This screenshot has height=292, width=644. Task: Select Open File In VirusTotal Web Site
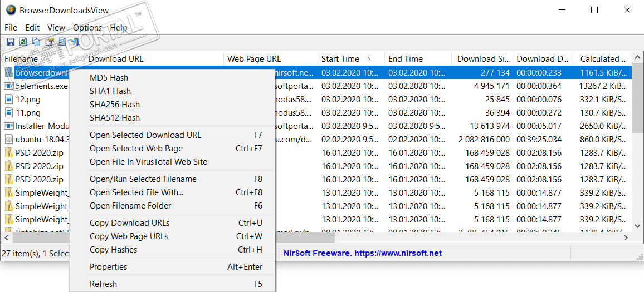[x=148, y=162]
